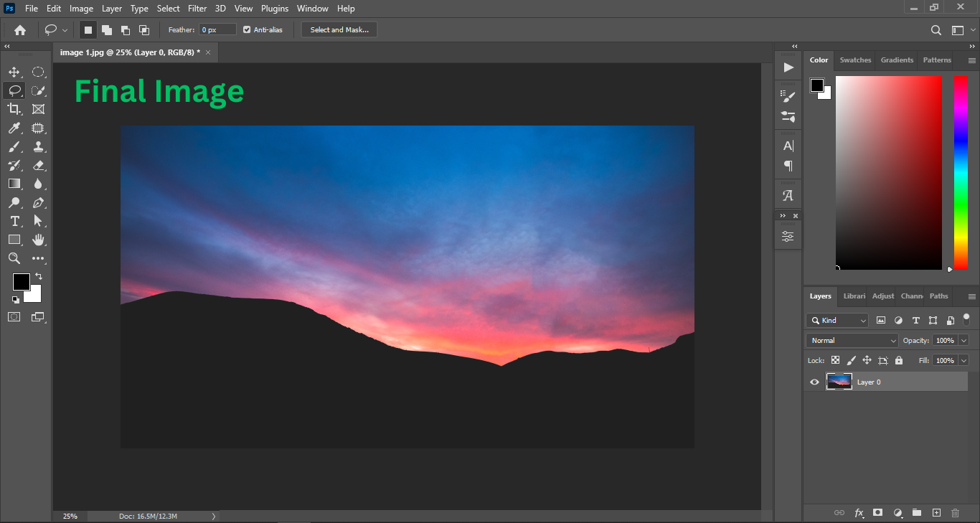980x523 pixels.
Task: Select the Dodge tool
Action: tap(14, 202)
